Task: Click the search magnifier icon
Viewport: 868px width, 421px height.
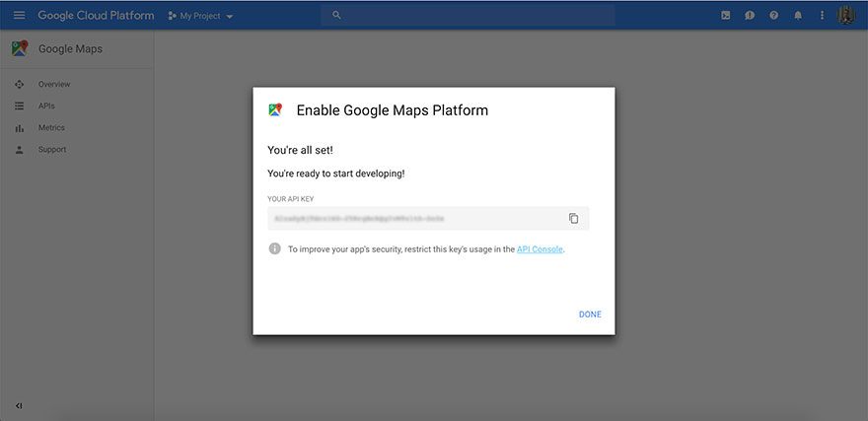Action: tap(336, 16)
